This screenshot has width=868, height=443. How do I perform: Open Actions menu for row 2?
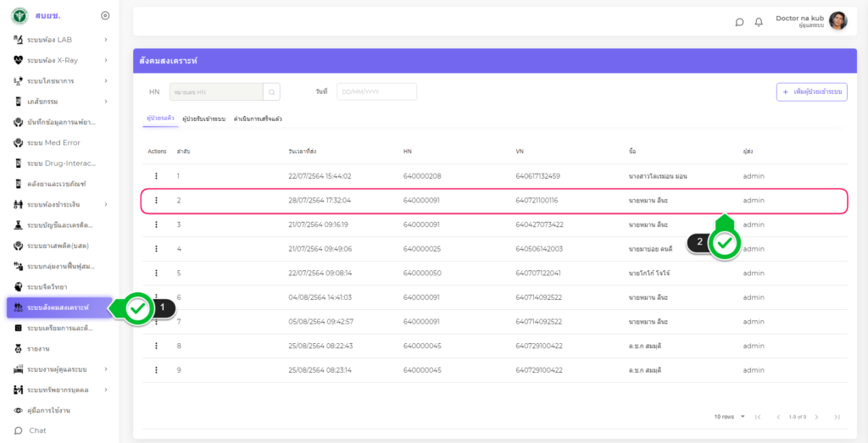[x=156, y=201]
